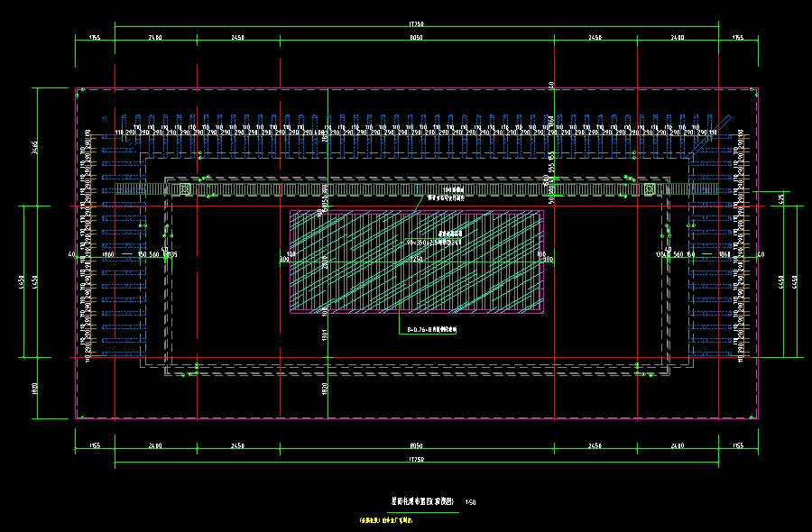The height and width of the screenshot is (532, 812).
Task: Click the 7250 dimension inside the hatched panel
Action: 416,259
